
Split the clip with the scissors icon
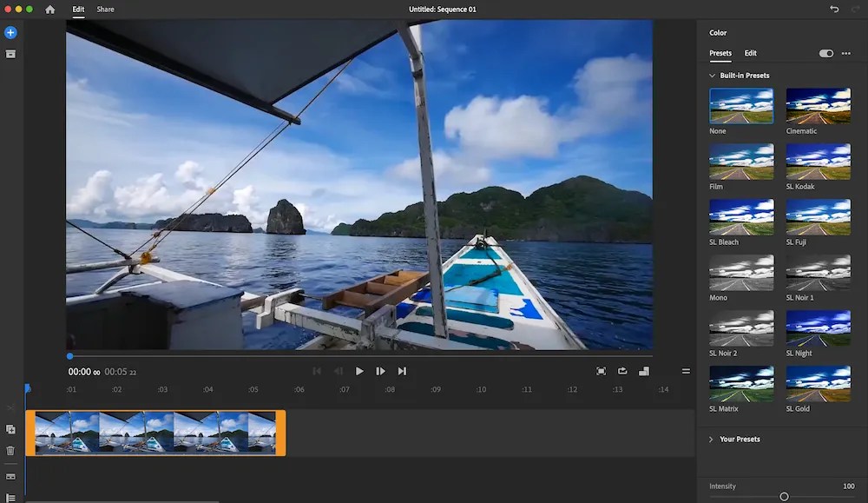[x=10, y=407]
